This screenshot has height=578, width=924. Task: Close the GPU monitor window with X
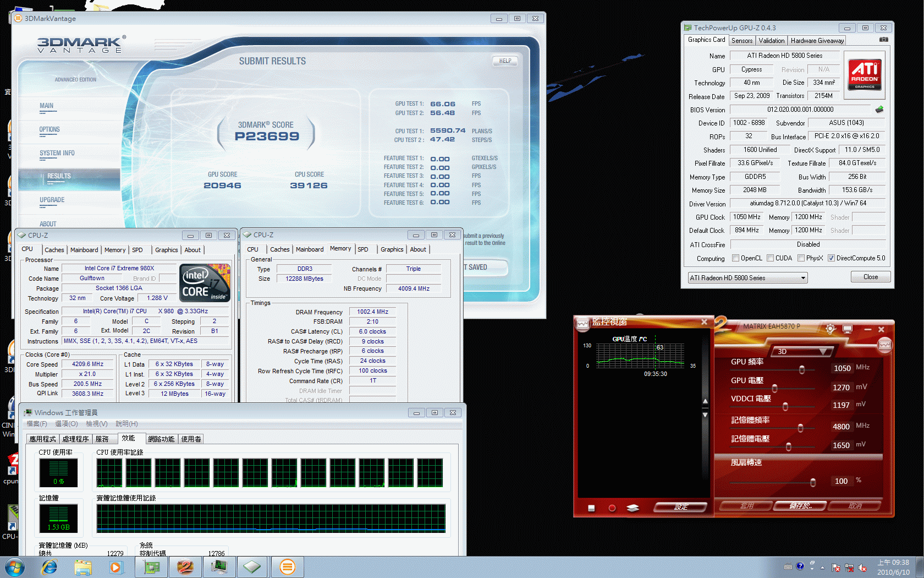pyautogui.click(x=704, y=322)
